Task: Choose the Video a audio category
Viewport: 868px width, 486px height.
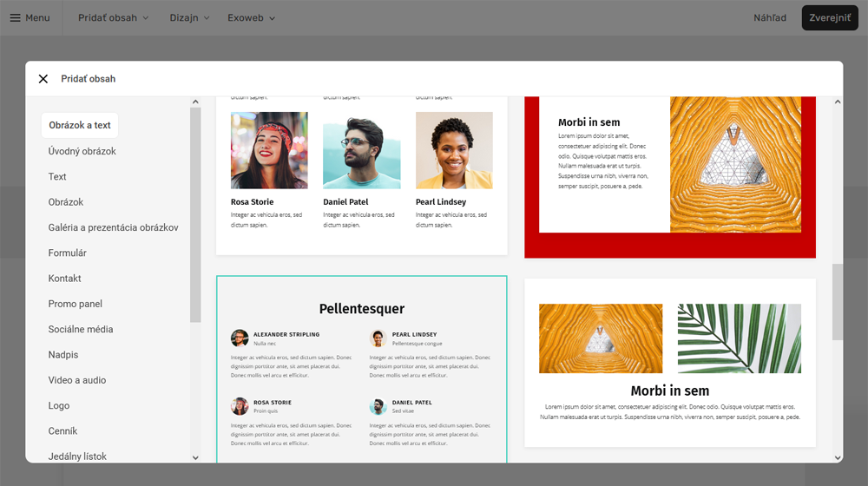Action: click(77, 380)
